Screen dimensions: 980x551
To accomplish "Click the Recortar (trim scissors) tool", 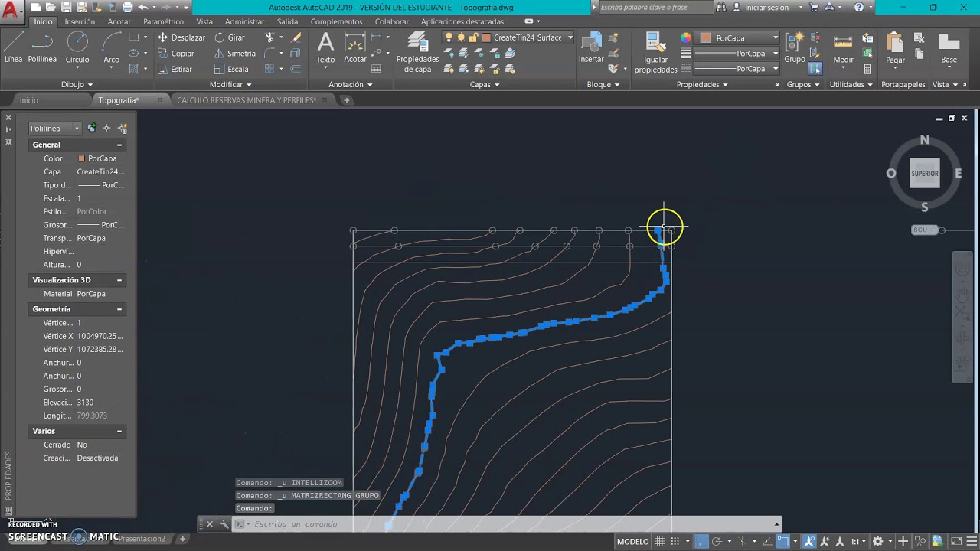I will pos(269,37).
